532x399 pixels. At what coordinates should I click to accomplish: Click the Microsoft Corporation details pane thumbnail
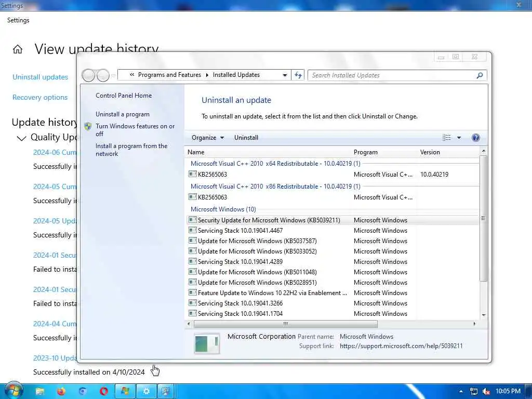(207, 343)
